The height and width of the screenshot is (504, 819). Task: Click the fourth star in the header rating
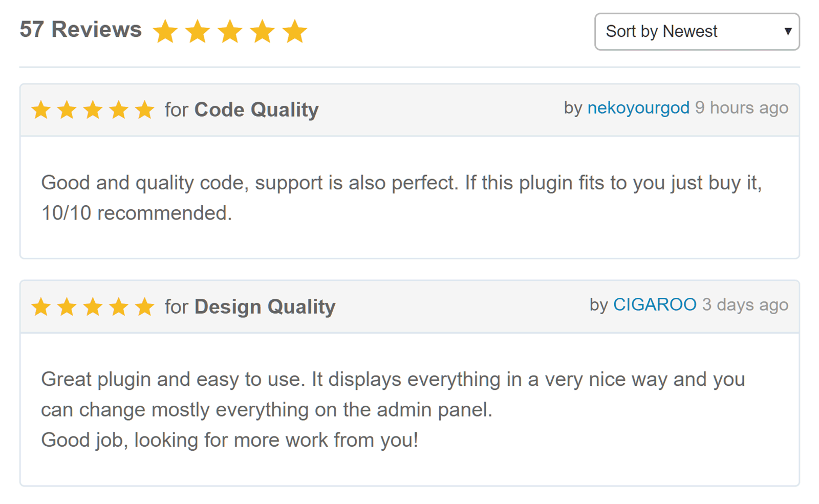pos(263,32)
